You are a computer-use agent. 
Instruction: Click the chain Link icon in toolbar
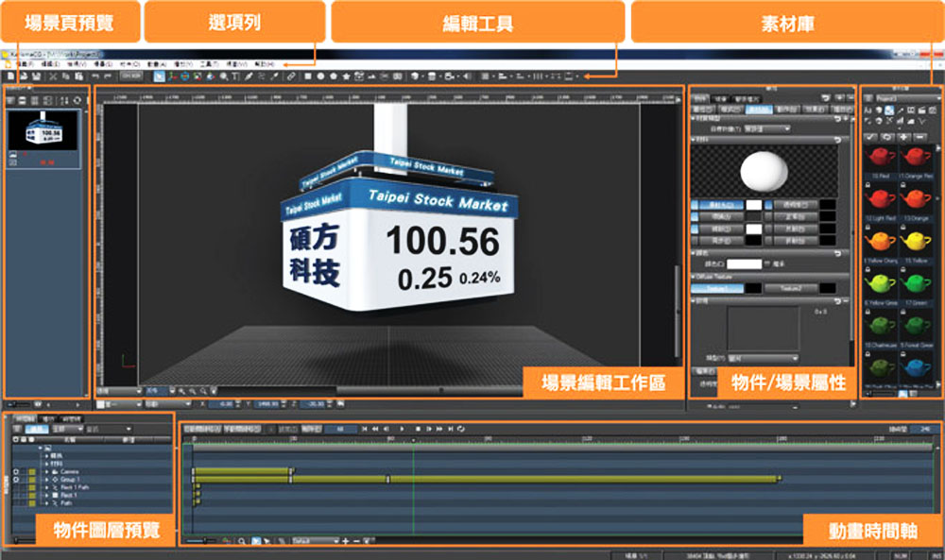pos(291,76)
